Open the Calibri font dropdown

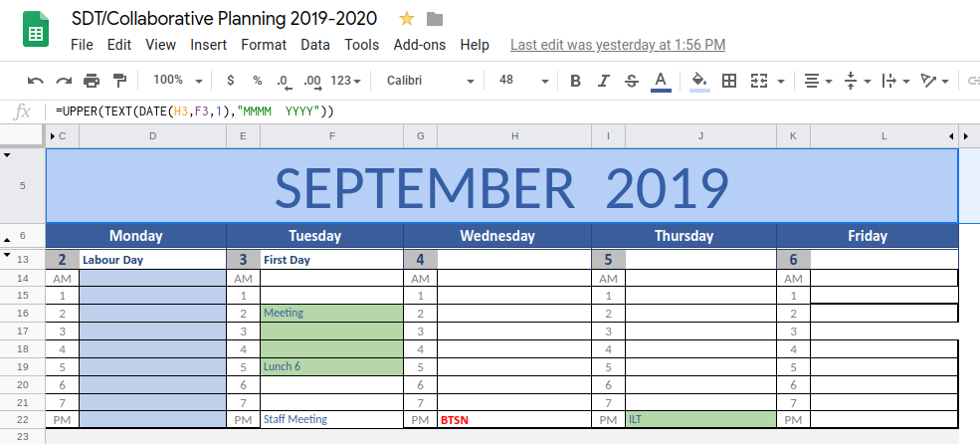[431, 81]
